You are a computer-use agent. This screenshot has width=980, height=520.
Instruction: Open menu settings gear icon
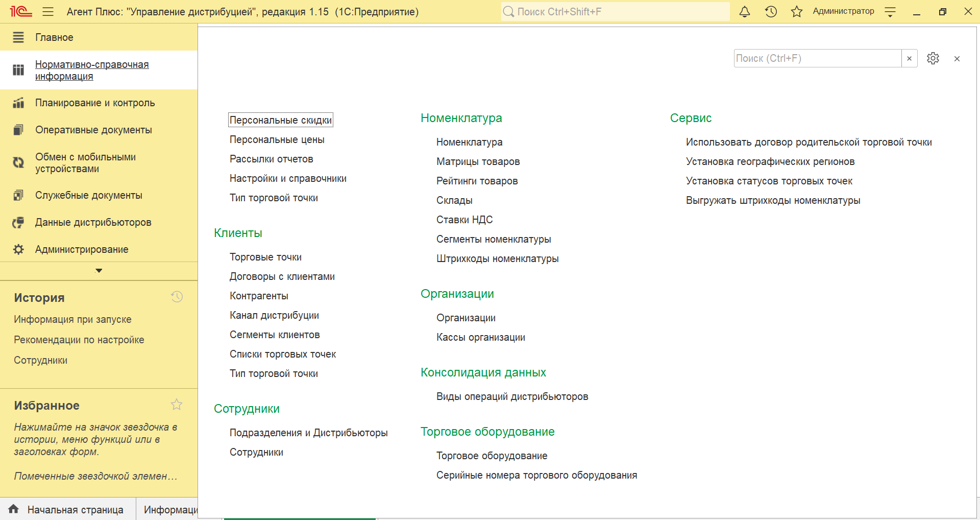pos(933,58)
